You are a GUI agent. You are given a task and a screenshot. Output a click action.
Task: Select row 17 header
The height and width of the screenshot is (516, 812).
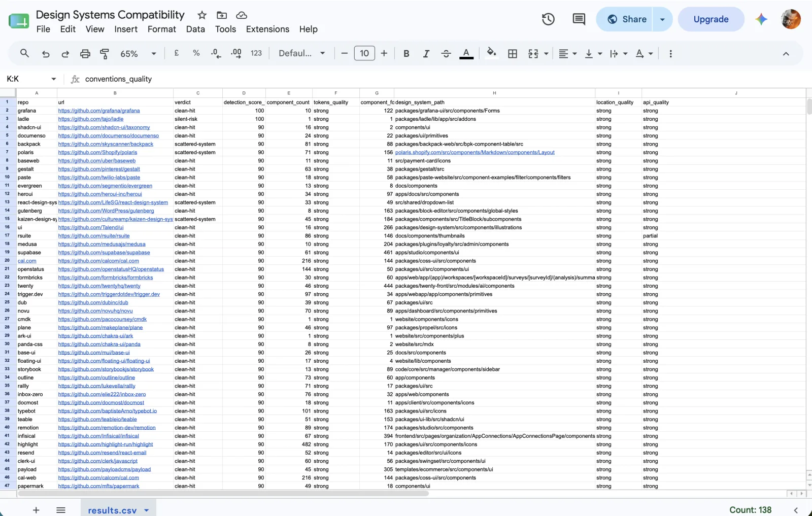[8, 236]
